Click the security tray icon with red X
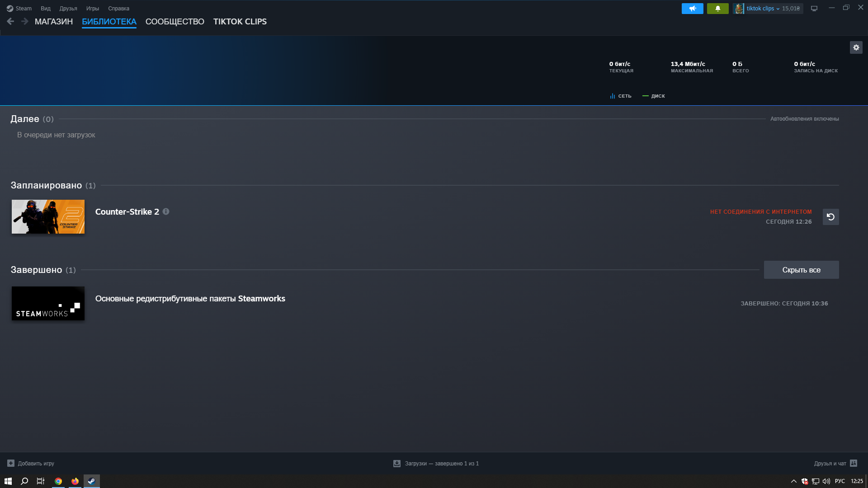868x488 pixels. point(805,481)
